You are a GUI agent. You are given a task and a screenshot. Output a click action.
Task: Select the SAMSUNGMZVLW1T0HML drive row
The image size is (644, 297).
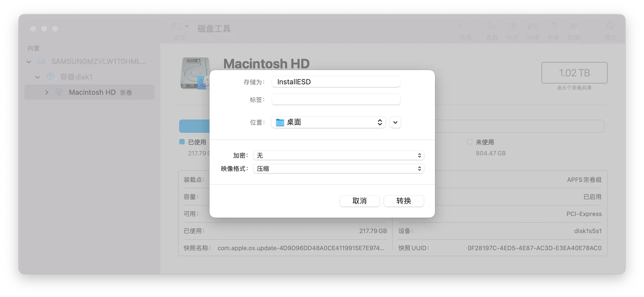[x=89, y=61]
